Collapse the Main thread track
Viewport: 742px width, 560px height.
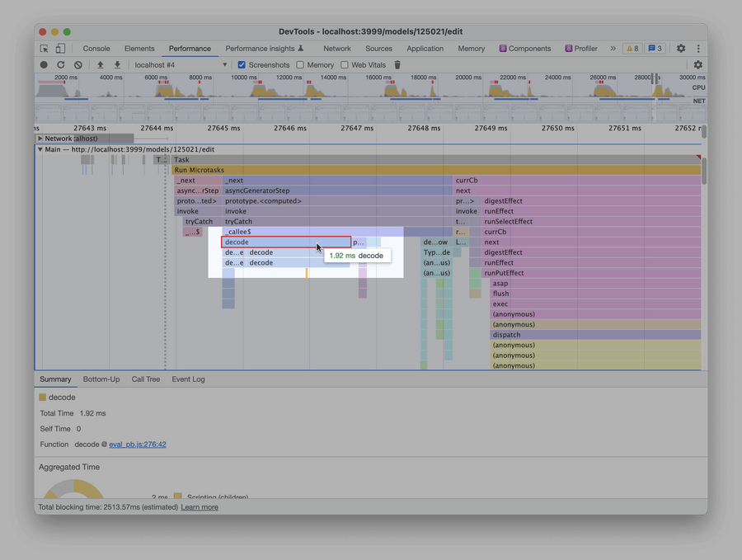click(x=40, y=149)
